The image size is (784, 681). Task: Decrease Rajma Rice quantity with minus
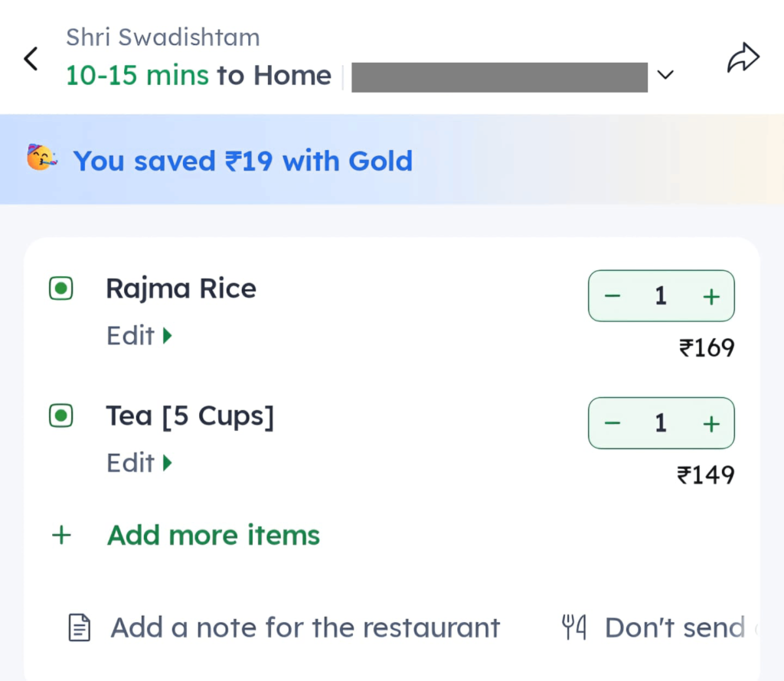pyautogui.click(x=612, y=296)
